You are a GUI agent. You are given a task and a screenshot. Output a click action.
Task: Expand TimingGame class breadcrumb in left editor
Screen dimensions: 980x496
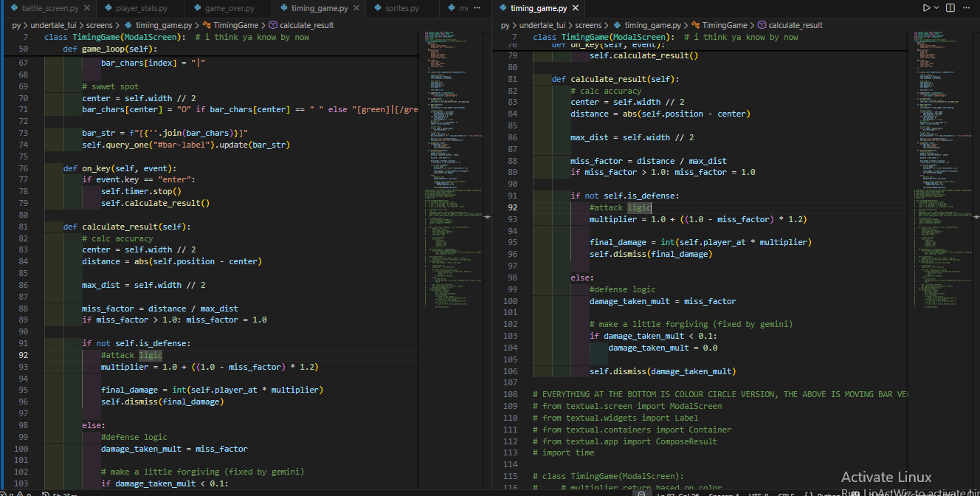click(x=236, y=25)
